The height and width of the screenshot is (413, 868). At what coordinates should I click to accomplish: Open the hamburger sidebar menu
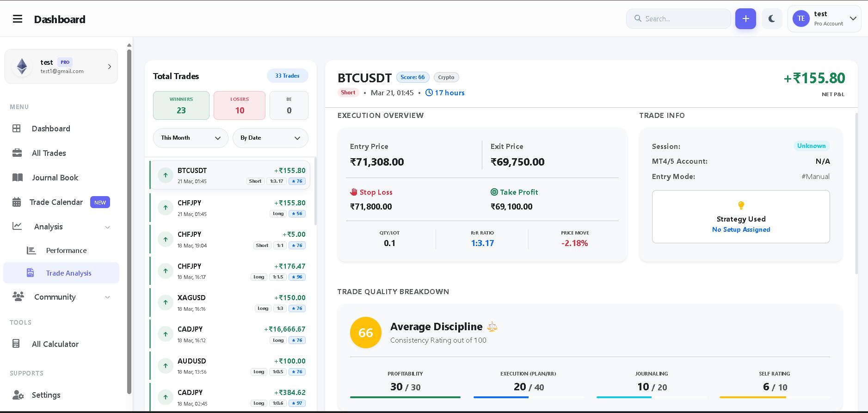tap(18, 19)
